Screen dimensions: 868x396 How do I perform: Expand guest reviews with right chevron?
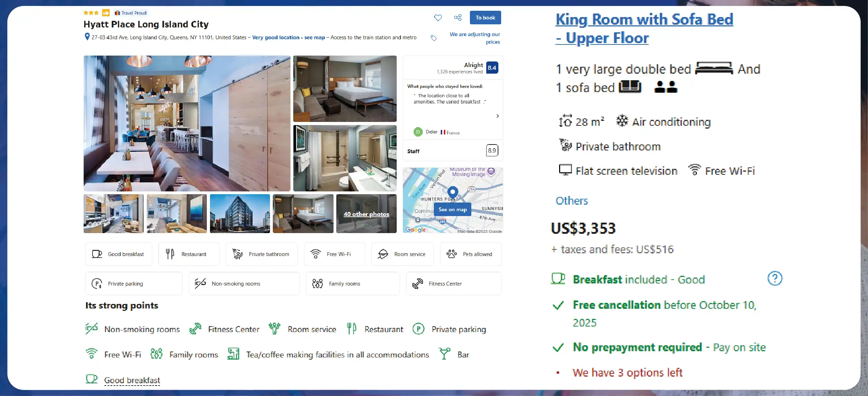tap(497, 116)
